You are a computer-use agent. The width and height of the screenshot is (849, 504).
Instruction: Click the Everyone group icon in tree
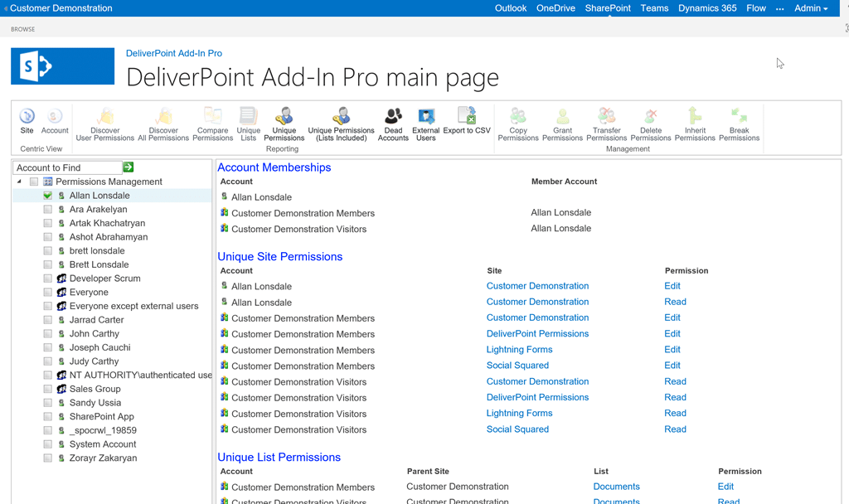pos(61,293)
